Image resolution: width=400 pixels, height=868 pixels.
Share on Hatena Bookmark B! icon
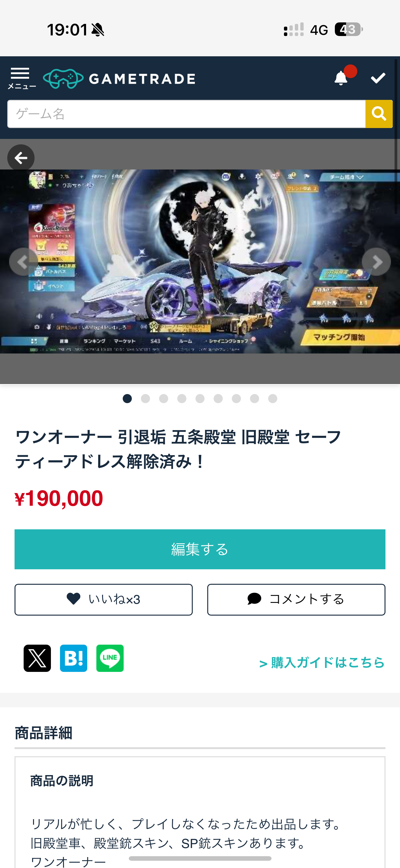(74, 658)
